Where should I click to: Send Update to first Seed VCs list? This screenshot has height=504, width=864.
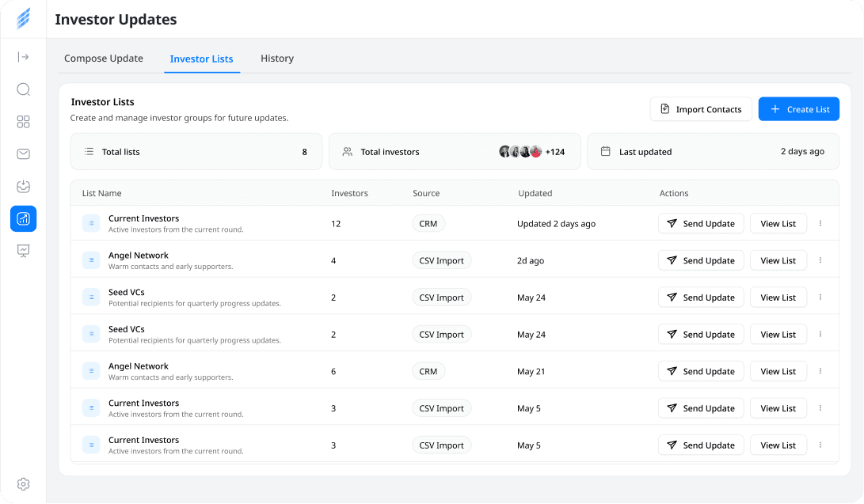pos(701,297)
